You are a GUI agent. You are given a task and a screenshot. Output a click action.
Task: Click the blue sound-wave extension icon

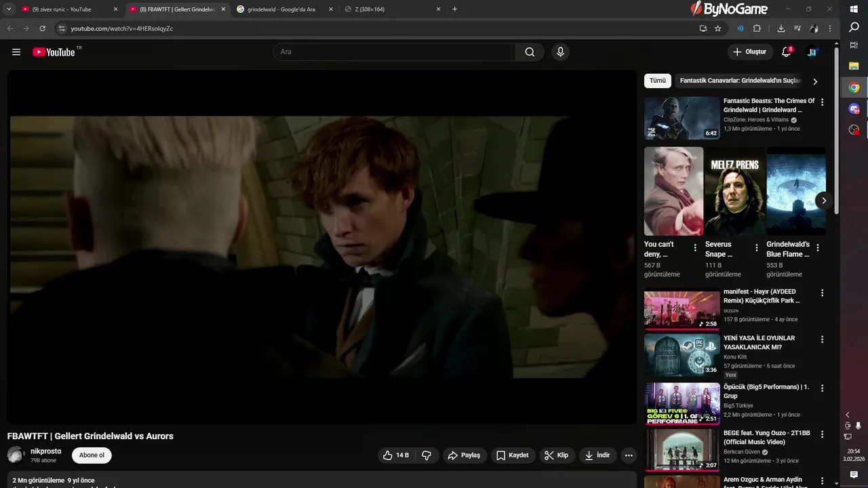[x=740, y=28]
